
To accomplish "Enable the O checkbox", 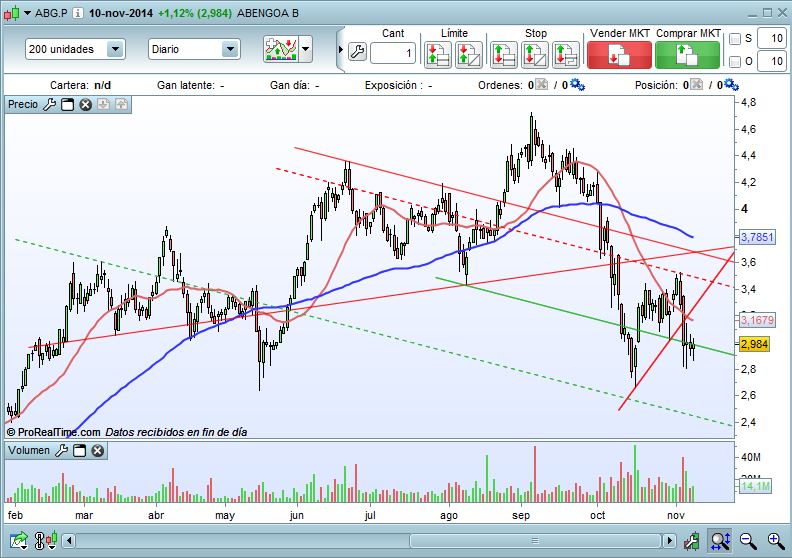I will point(735,62).
